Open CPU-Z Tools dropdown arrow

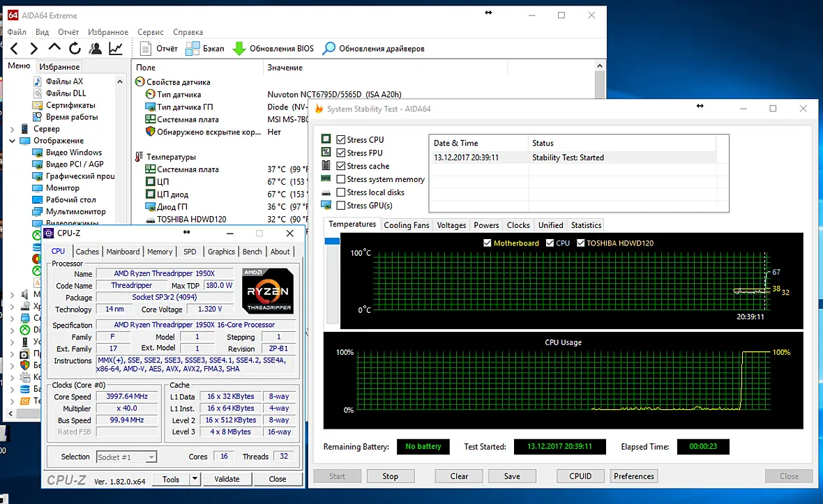(195, 478)
